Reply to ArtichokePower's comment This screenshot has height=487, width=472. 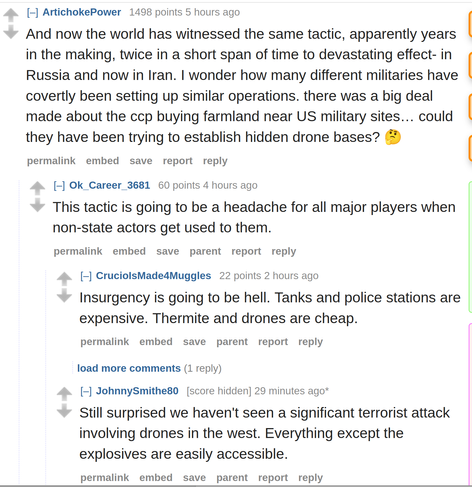click(215, 161)
